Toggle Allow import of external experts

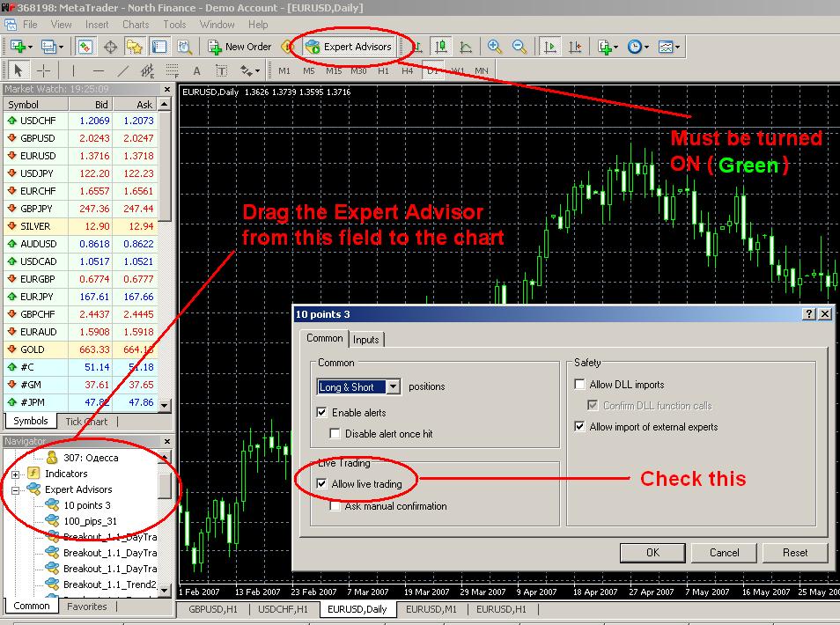point(579,426)
